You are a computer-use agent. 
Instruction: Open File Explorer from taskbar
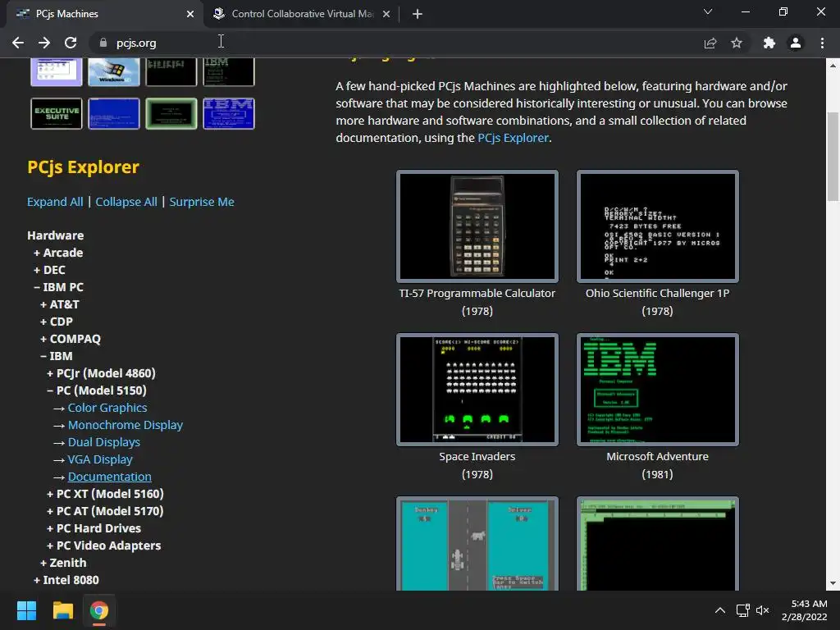click(x=62, y=610)
